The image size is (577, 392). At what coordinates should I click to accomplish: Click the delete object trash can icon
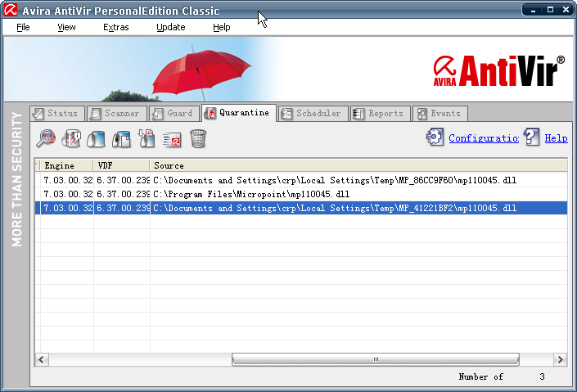click(198, 139)
